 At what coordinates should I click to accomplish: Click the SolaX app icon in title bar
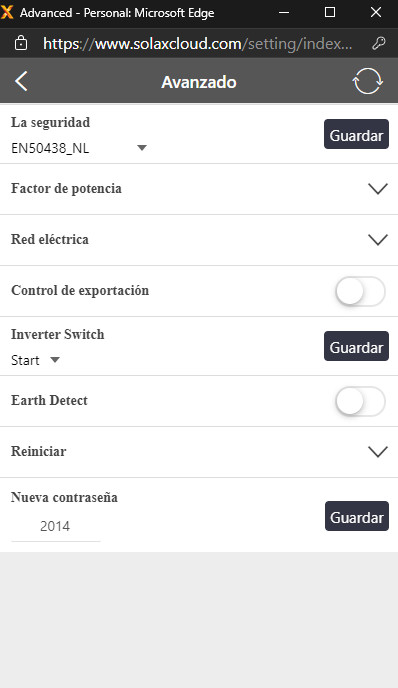7,12
